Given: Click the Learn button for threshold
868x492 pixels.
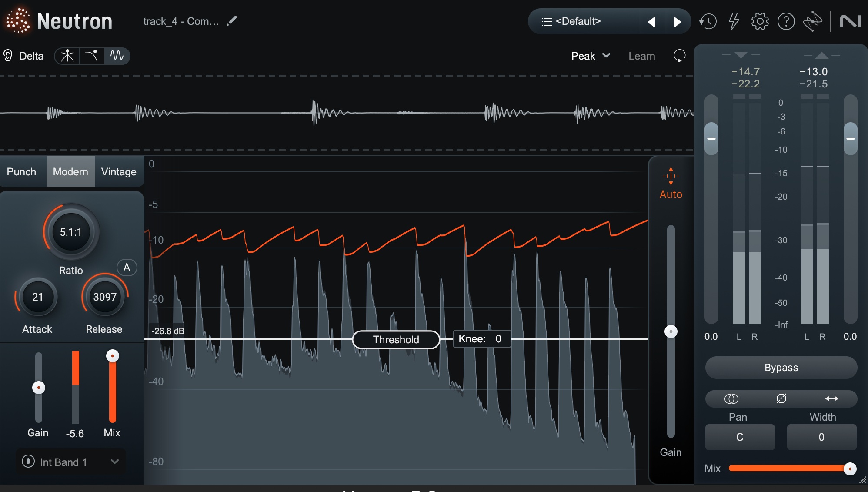Looking at the screenshot, I should 641,55.
